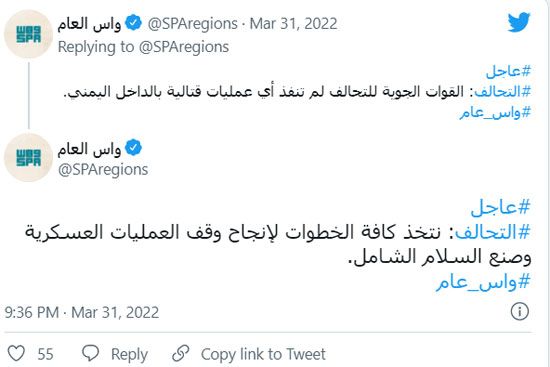The height and width of the screenshot is (367, 550).
Task: Click the Twitter bird logo
Action: click(518, 22)
